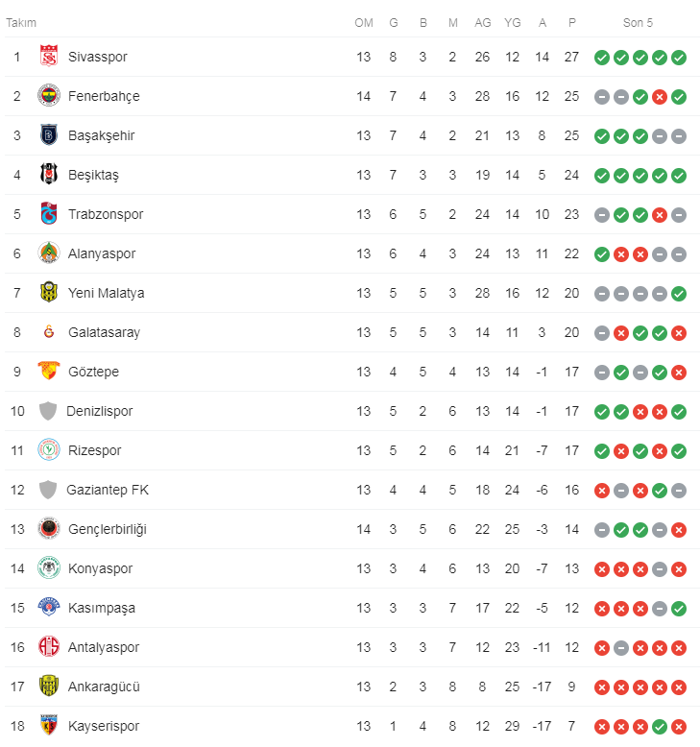Click the Kayserispor club crest
This screenshot has width=700, height=747.
[x=49, y=726]
